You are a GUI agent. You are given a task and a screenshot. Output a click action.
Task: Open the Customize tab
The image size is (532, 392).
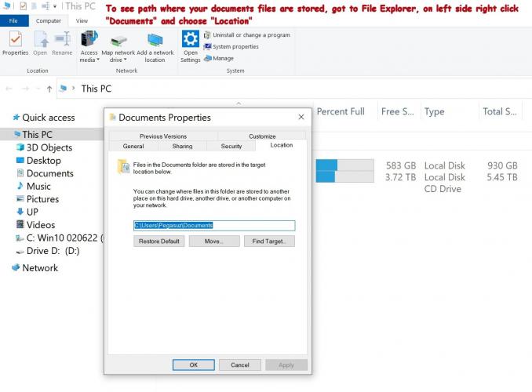(262, 136)
